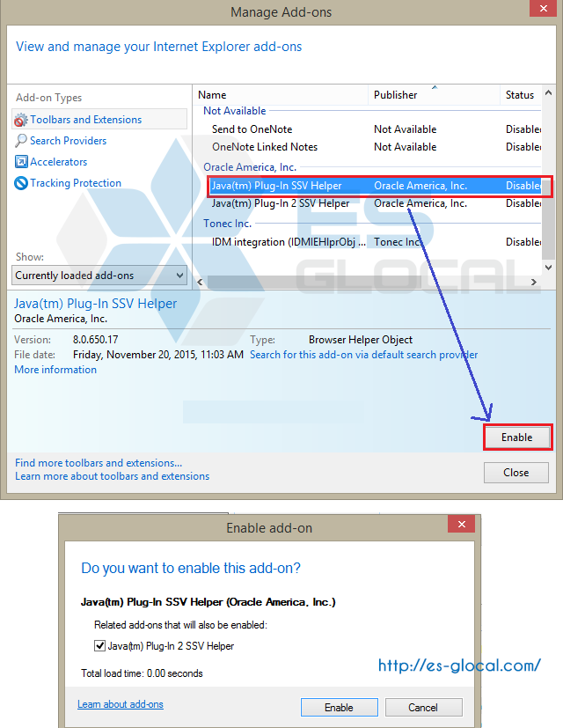This screenshot has width=563, height=728.
Task: Click the version value 8.0.650.17
Action: tap(95, 340)
